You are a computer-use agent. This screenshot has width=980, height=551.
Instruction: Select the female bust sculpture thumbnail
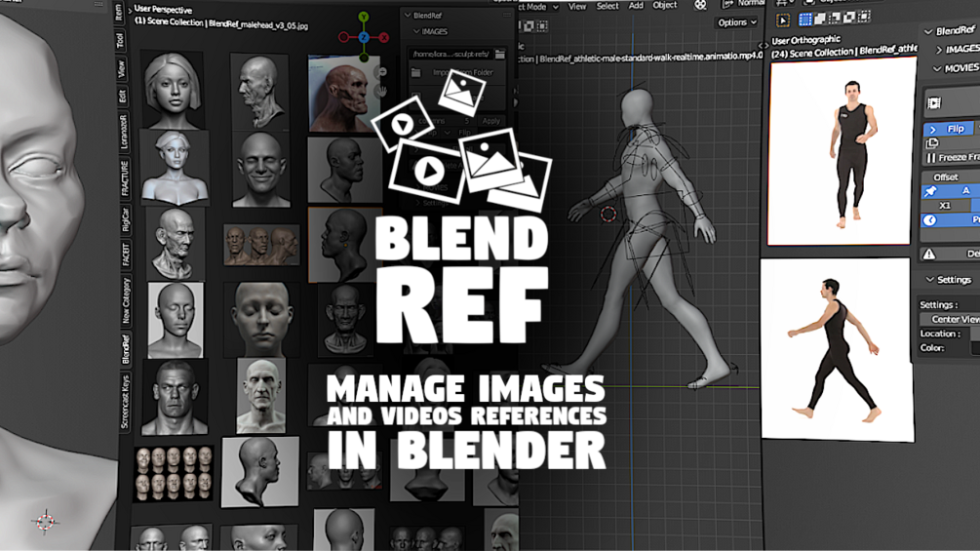[175, 168]
